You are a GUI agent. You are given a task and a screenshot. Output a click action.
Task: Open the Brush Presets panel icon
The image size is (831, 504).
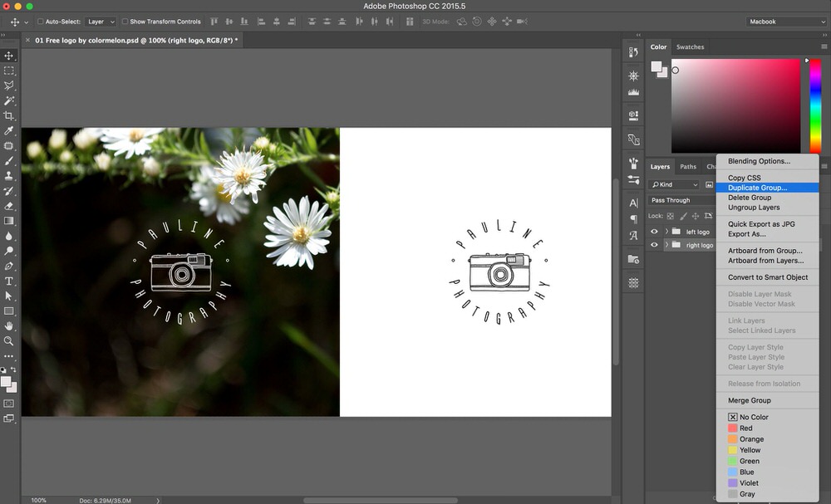pyautogui.click(x=633, y=163)
